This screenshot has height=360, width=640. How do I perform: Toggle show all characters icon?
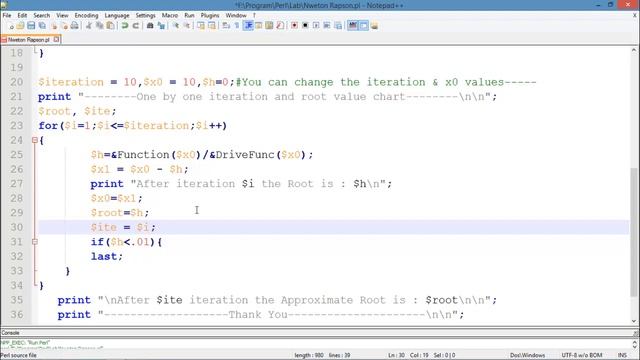237,26
